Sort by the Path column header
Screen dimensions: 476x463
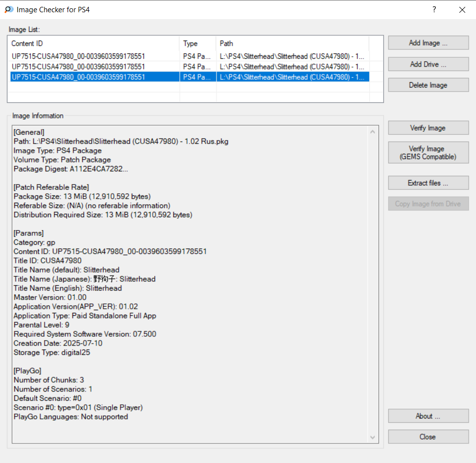point(293,44)
